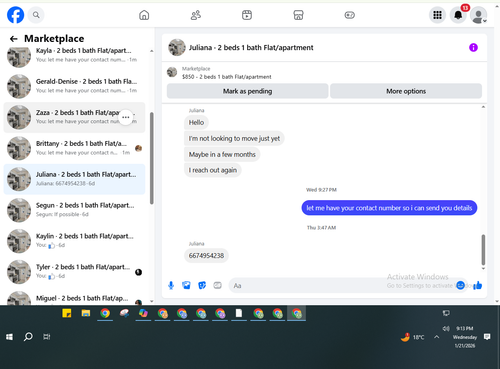
Task: Open Facebook search magnifier
Action: click(36, 15)
